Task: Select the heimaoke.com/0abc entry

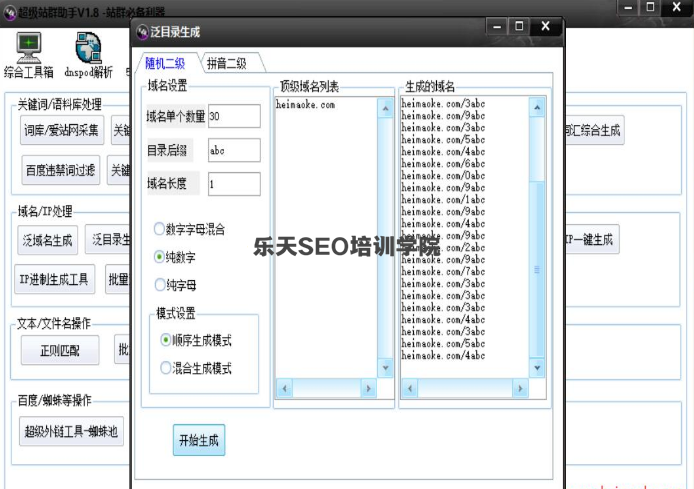Action: (x=443, y=176)
